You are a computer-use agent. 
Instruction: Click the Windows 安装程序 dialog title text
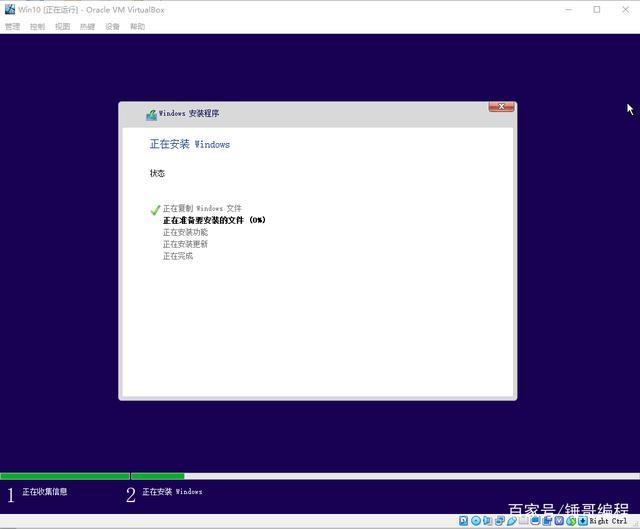pyautogui.click(x=189, y=113)
